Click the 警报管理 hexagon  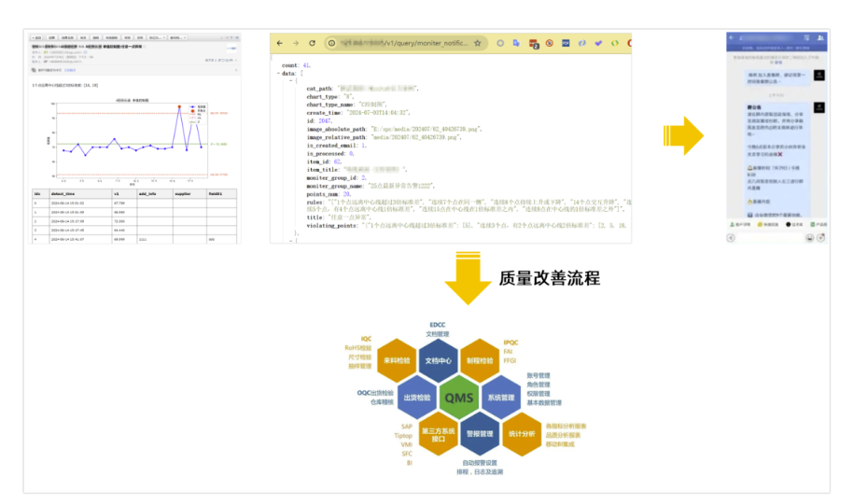point(480,433)
